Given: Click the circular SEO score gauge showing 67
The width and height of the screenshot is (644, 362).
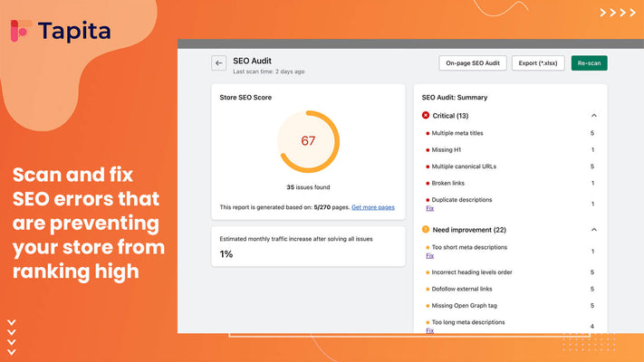Looking at the screenshot, I should click(309, 141).
